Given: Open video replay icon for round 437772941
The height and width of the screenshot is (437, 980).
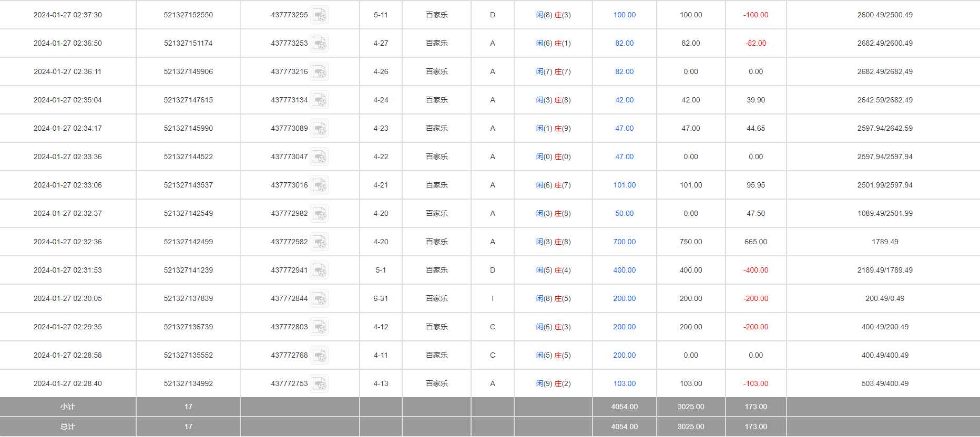Looking at the screenshot, I should tap(319, 270).
